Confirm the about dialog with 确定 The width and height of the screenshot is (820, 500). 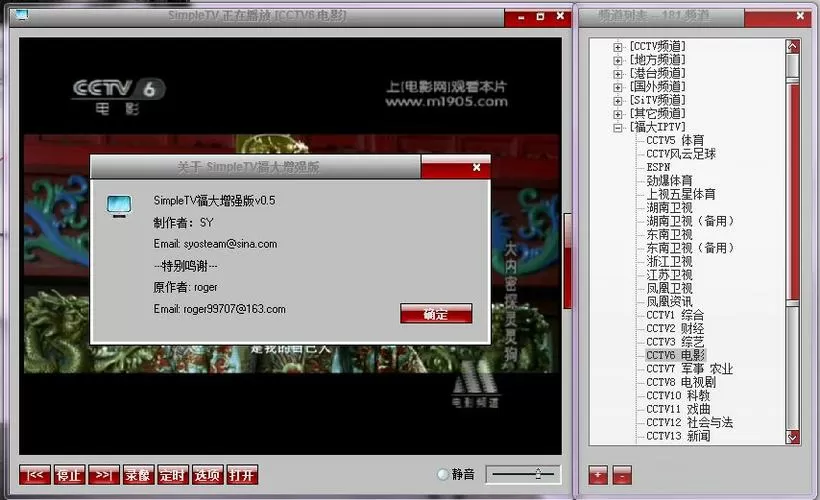(x=436, y=314)
